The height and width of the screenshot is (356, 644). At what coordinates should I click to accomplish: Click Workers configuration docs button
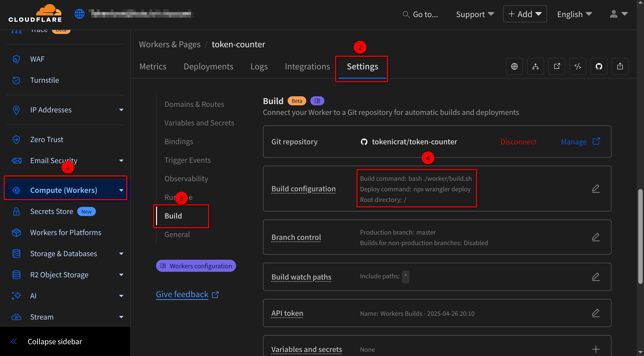click(x=196, y=266)
